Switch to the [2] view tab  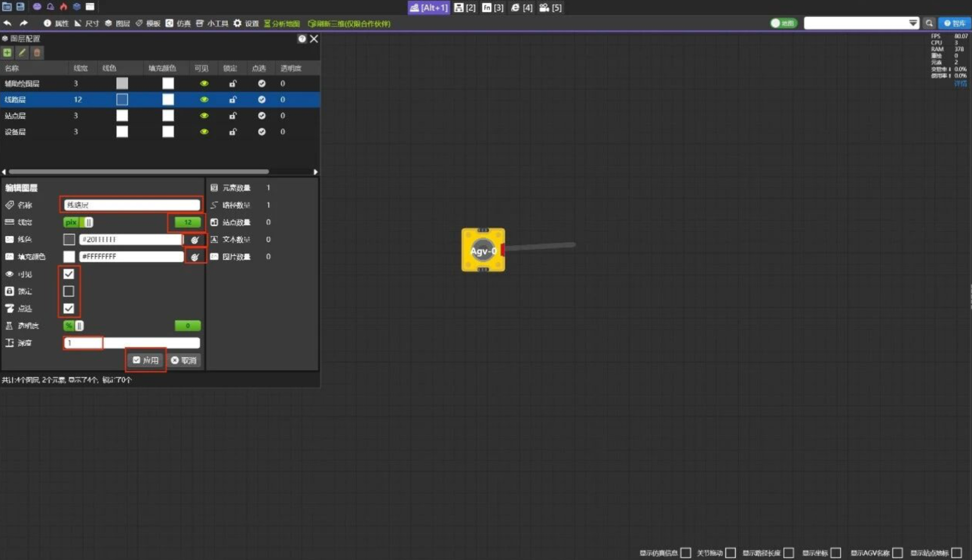(x=464, y=8)
